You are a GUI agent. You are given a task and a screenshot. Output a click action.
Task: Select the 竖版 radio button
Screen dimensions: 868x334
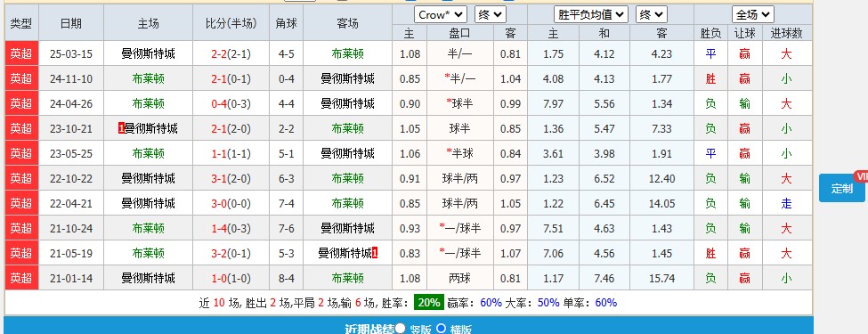tap(401, 329)
